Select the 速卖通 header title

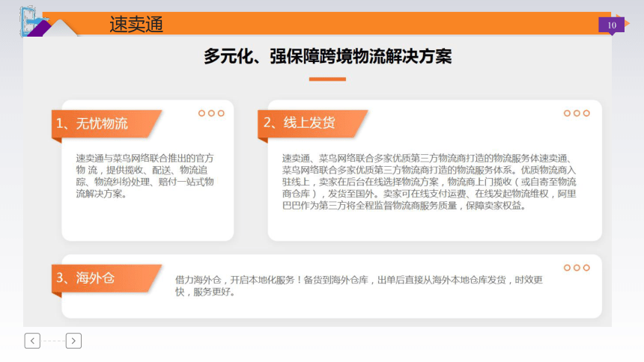(136, 24)
